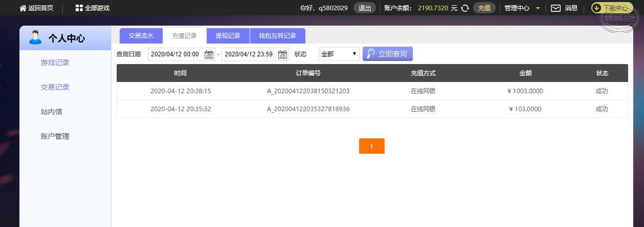Screen dimensions: 644x227
Task: Click the end date field 2020/04/12 23:59
Action: click(x=255, y=54)
